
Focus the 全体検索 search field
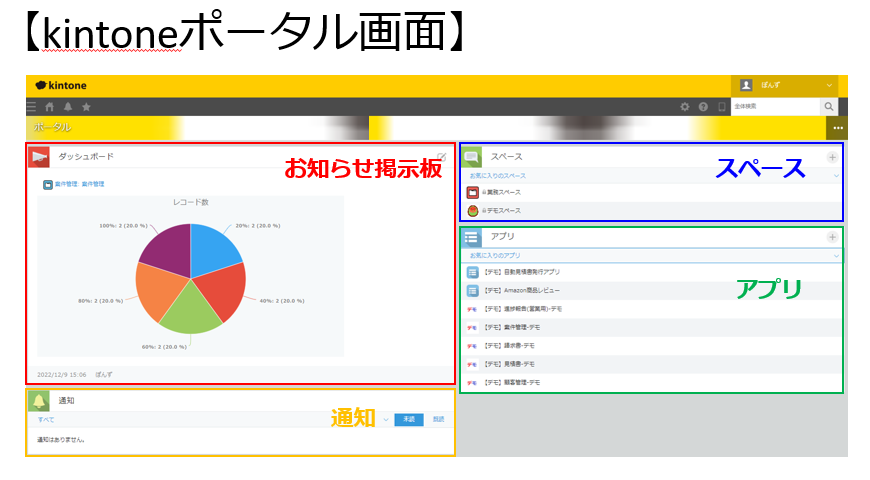pos(776,107)
